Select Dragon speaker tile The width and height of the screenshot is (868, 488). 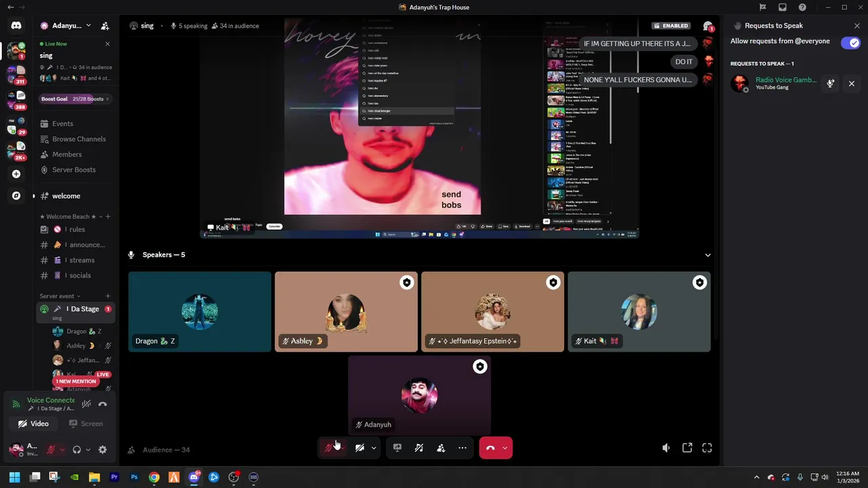pyautogui.click(x=199, y=312)
